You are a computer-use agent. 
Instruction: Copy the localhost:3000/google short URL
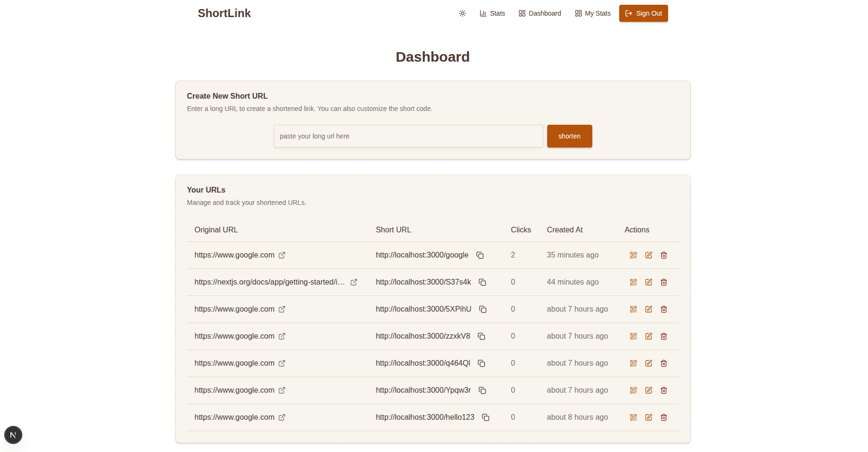[x=480, y=255]
